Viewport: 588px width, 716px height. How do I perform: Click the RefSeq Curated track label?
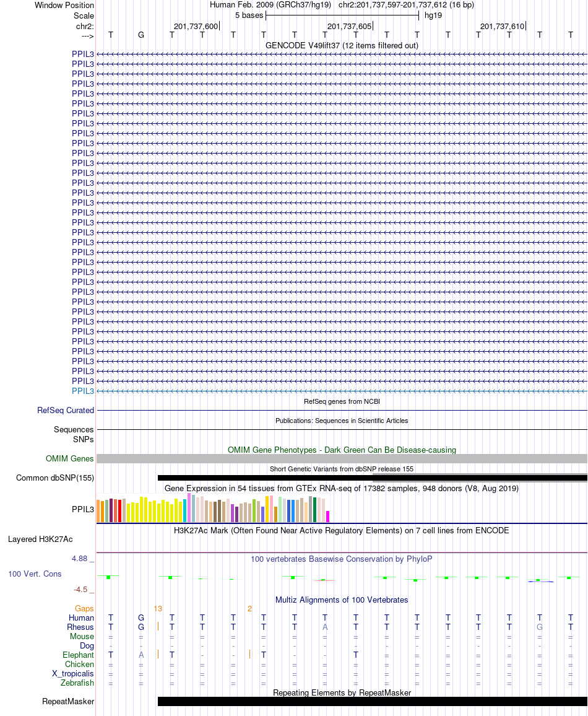[66, 410]
